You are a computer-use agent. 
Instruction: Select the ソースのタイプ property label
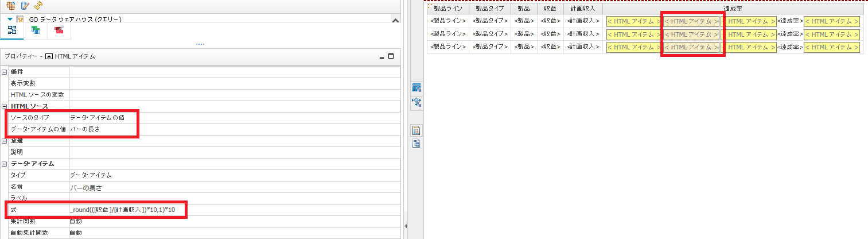30,118
